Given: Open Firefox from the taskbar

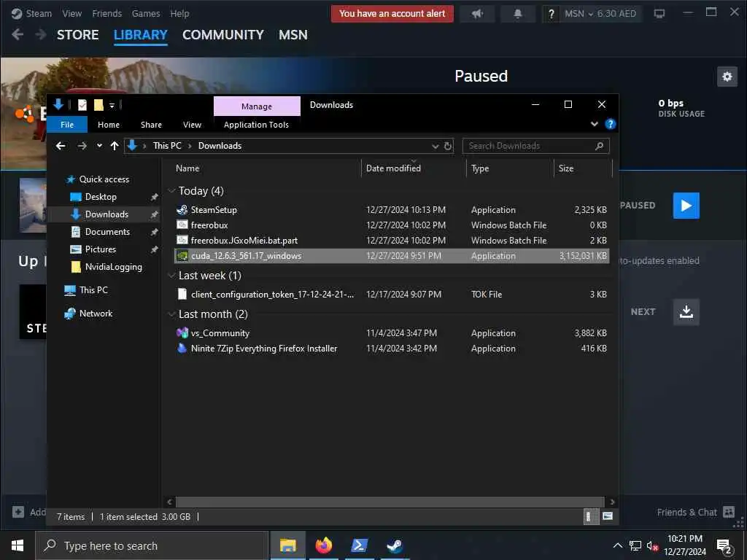Looking at the screenshot, I should [x=323, y=545].
